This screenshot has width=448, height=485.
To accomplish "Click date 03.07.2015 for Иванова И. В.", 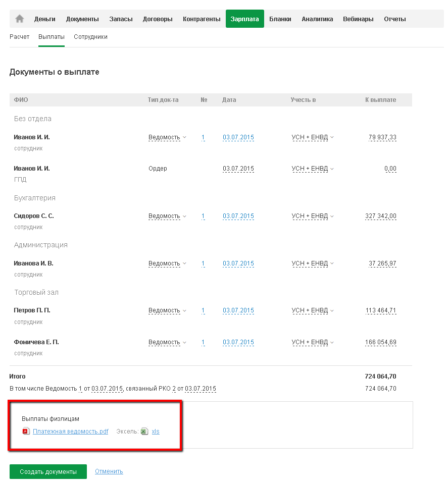I will point(238,263).
